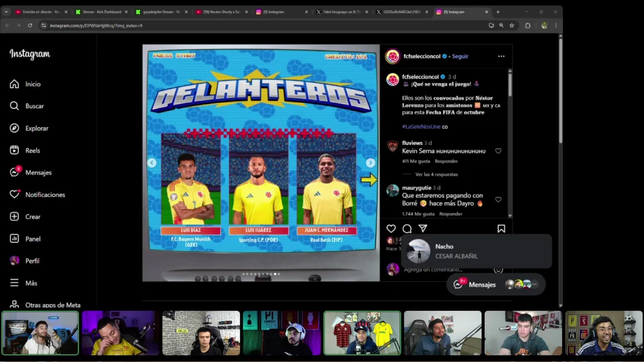644x362 pixels.
Task: Follow fcfseleccioncol with Seguir
Action: pyautogui.click(x=460, y=56)
